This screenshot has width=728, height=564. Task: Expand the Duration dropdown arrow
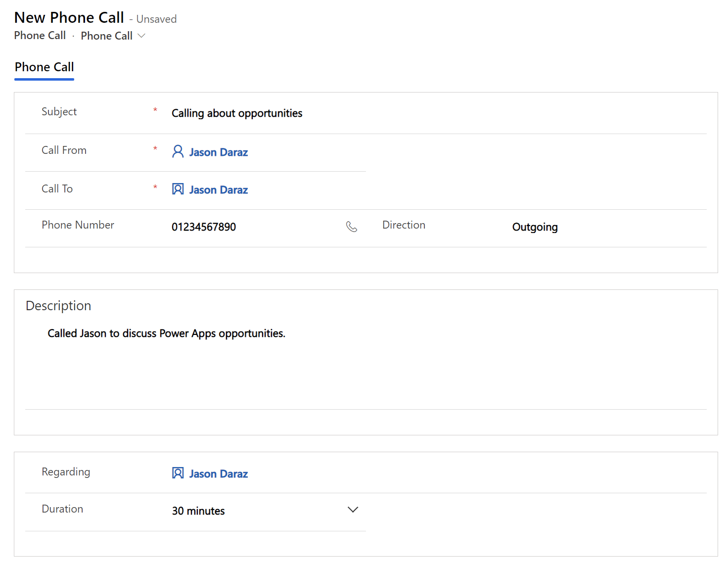[353, 510]
